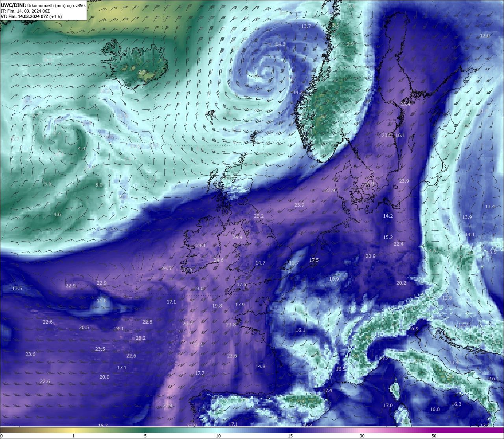Select the 16.5 value near southern France
Screen dimensions: 504x439
click(341, 369)
